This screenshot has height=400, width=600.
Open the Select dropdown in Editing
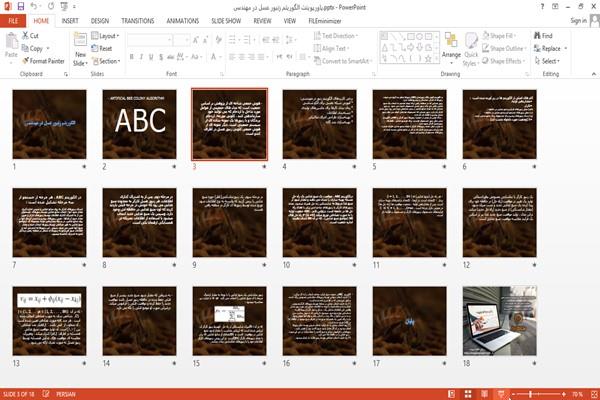click(x=547, y=61)
